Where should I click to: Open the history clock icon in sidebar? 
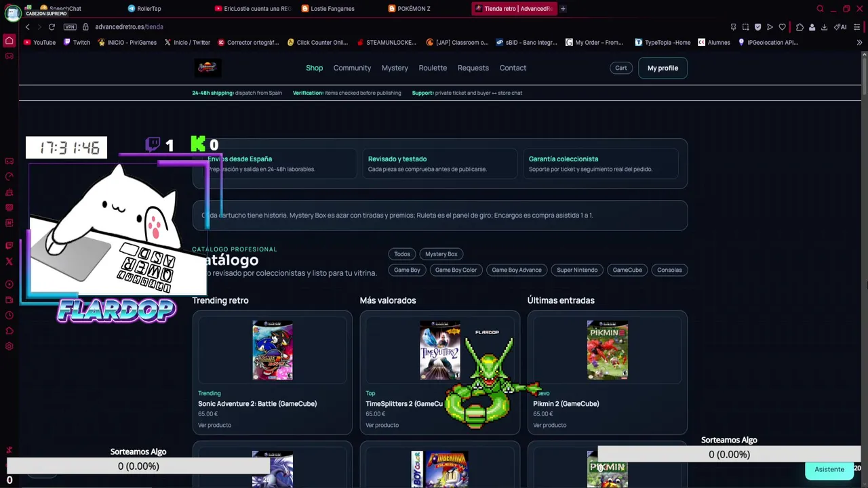coord(9,315)
